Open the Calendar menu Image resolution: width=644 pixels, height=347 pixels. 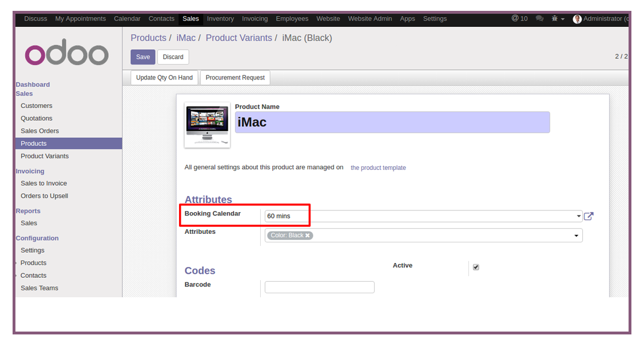(128, 18)
